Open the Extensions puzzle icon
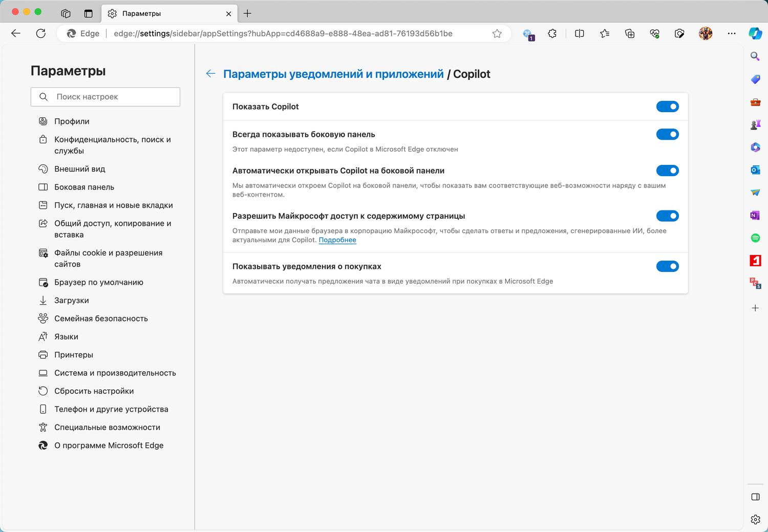The image size is (768, 532). point(552,33)
